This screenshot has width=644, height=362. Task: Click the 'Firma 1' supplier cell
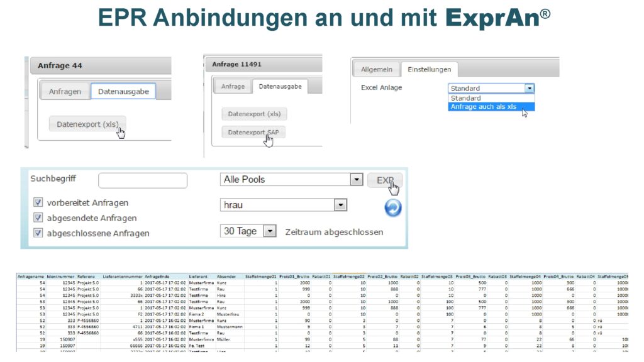click(196, 327)
